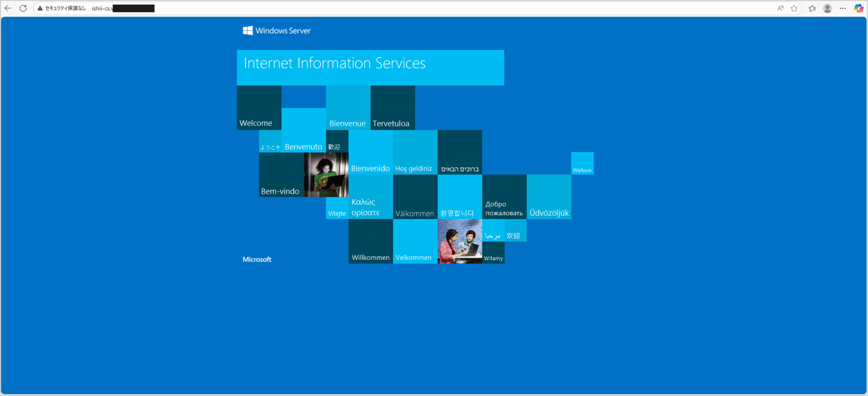
Task: Click the Üdvözöljük tile
Action: tap(548, 197)
